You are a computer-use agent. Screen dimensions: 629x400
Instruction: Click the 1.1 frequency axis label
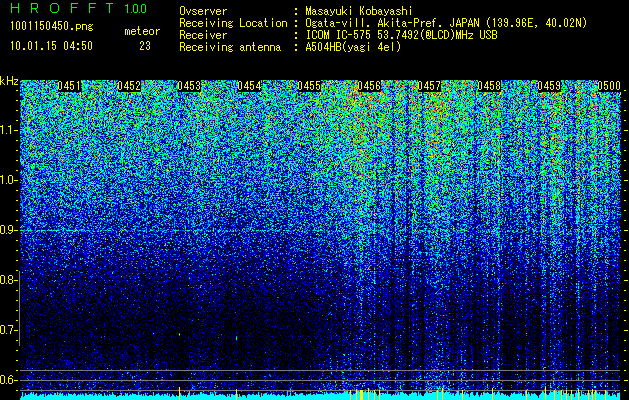[9, 130]
